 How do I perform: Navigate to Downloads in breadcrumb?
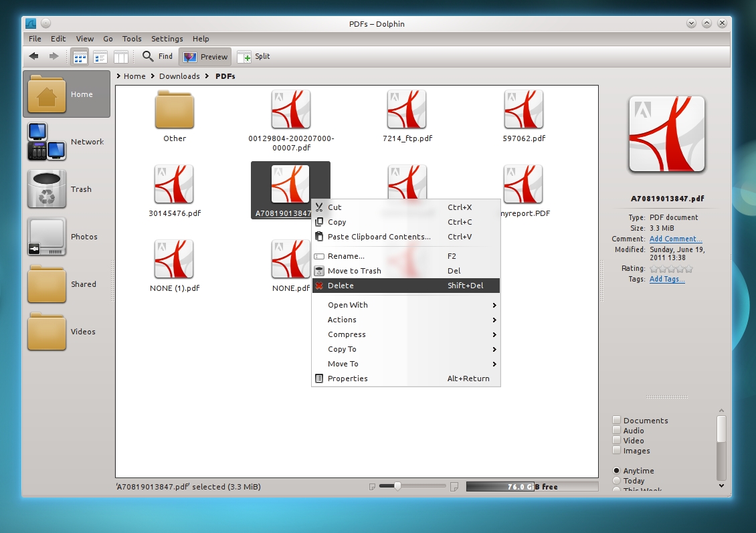179,76
